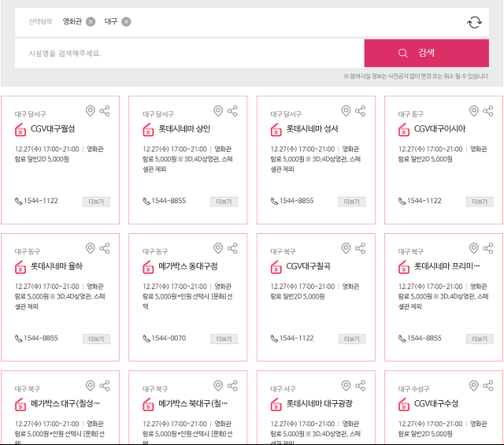Share the CGV대구칠곡 card

[361, 248]
